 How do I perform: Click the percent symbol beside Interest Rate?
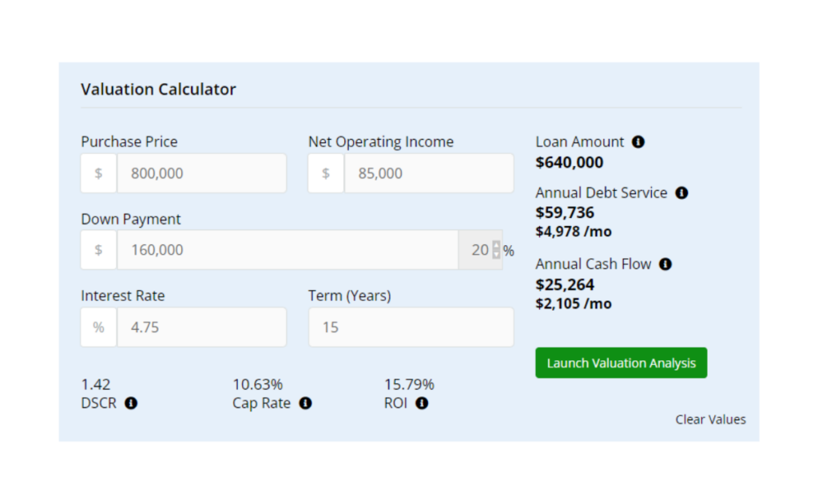click(x=98, y=327)
